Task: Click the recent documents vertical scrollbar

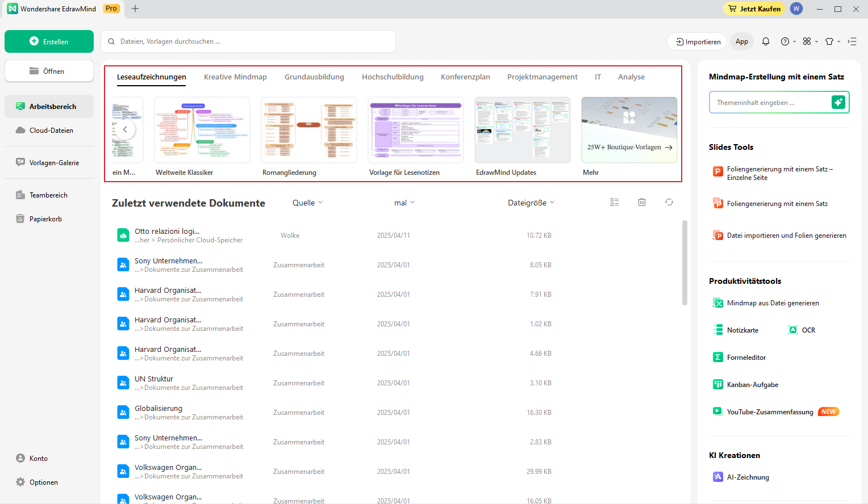Action: pos(685,263)
